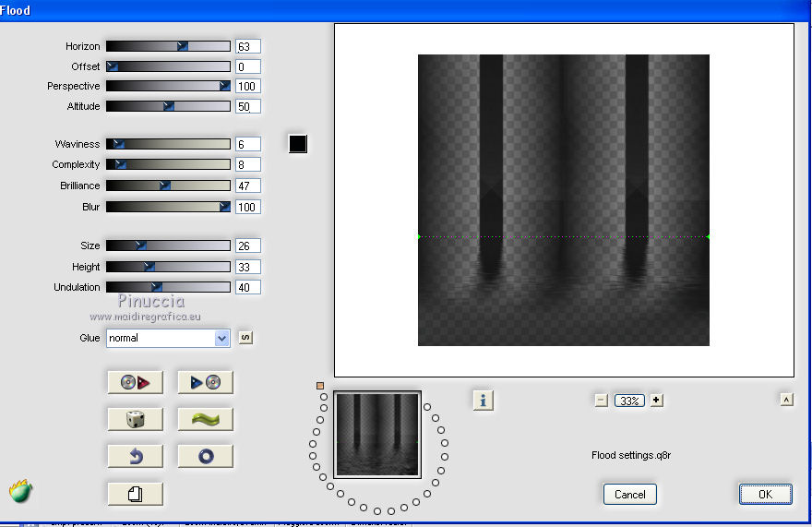This screenshot has height=527, width=812.
Task: Open the Glue mode dropdown
Action: [x=168, y=339]
